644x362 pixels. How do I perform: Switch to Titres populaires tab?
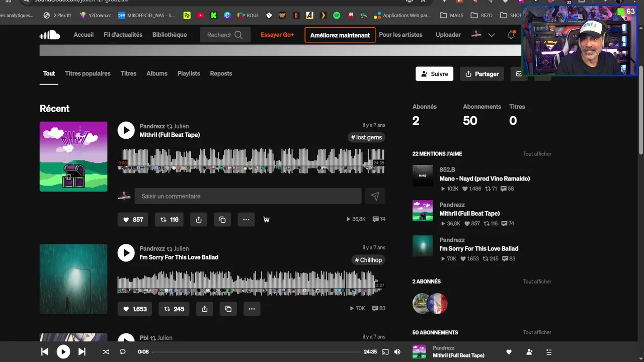[x=88, y=73]
